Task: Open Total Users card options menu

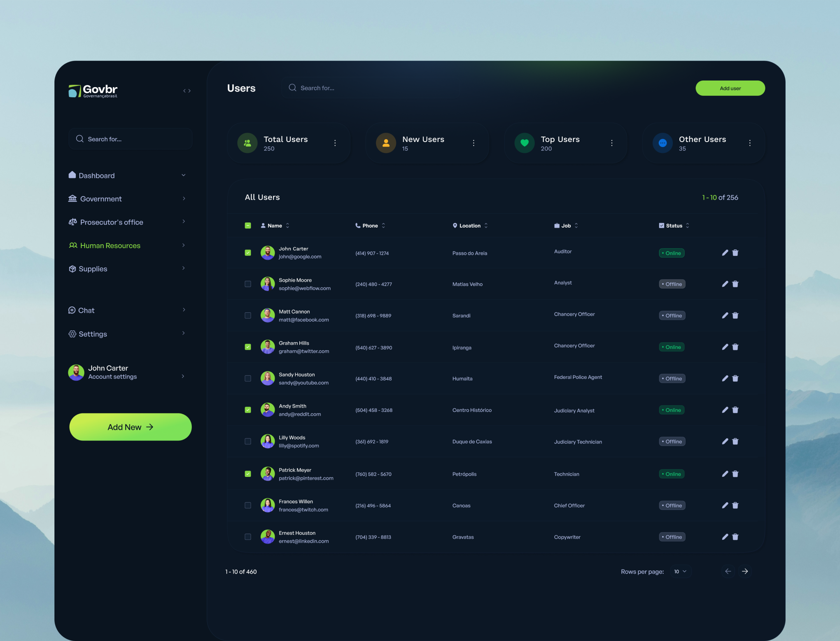Action: tap(335, 143)
